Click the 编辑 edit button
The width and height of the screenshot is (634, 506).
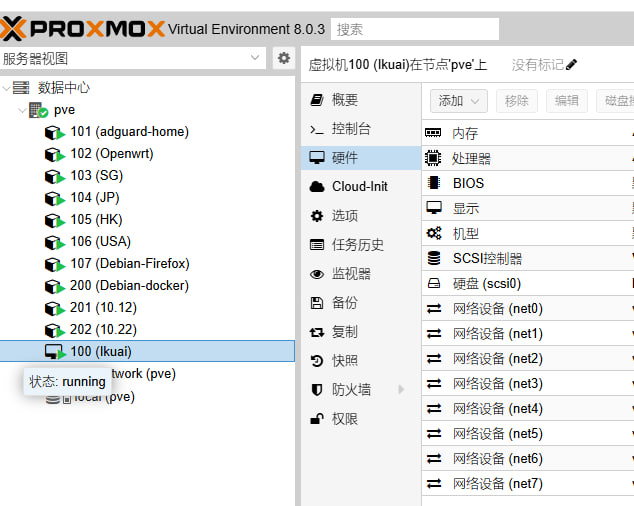(566, 100)
